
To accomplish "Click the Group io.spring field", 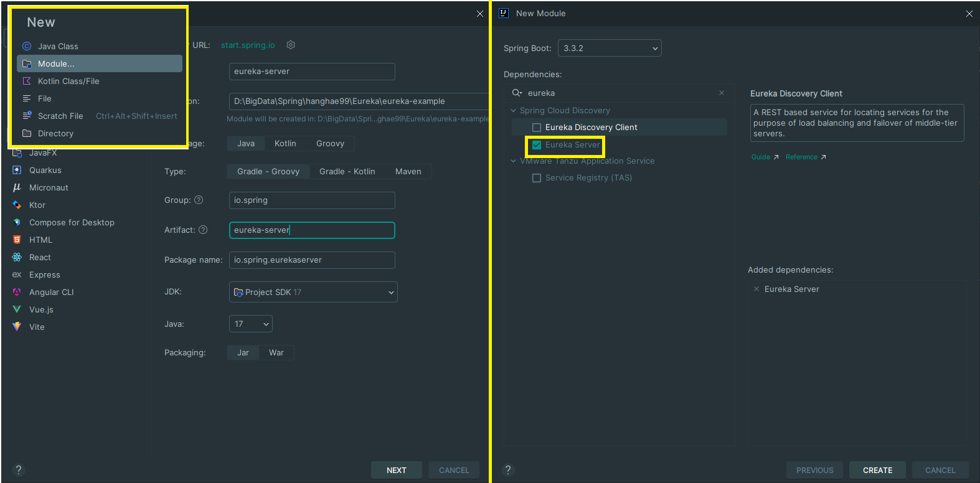I will click(312, 200).
